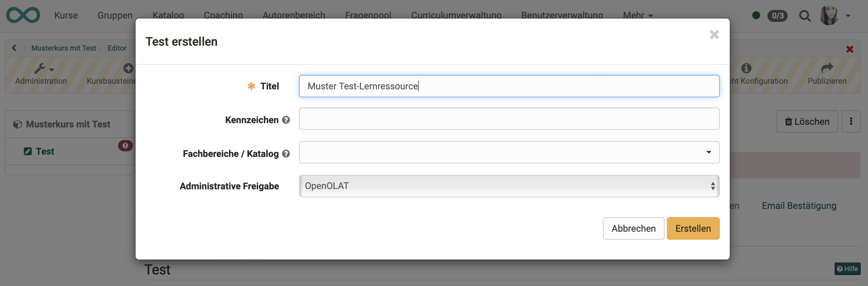Expand the Mehr navigation menu
The image size is (868, 286).
pyautogui.click(x=637, y=15)
